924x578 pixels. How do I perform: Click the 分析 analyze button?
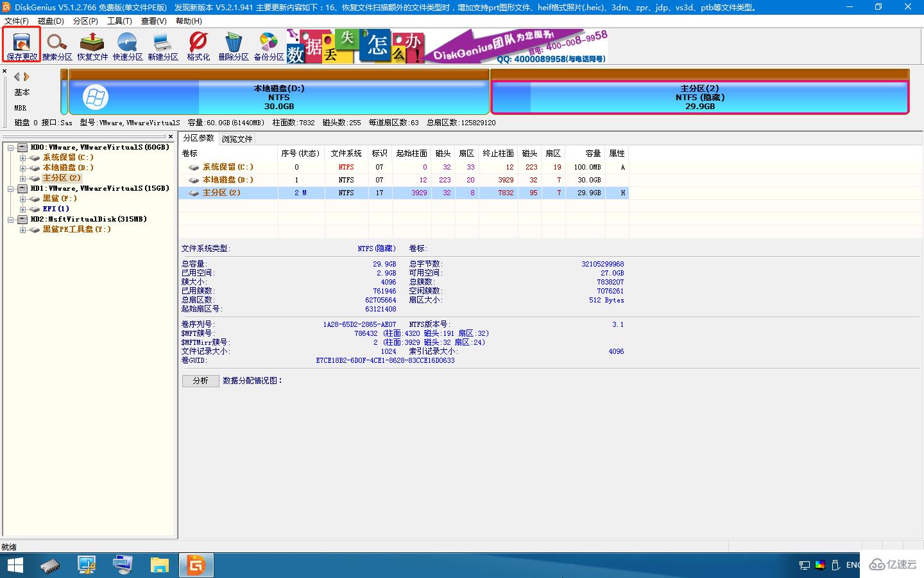point(200,381)
